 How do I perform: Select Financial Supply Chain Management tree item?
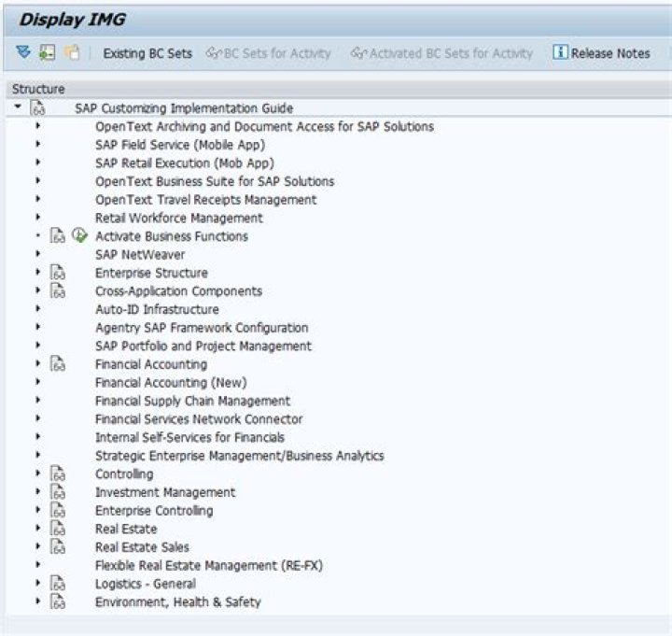(x=193, y=401)
